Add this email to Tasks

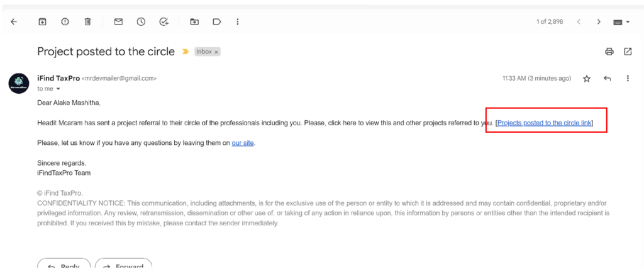coord(164,21)
